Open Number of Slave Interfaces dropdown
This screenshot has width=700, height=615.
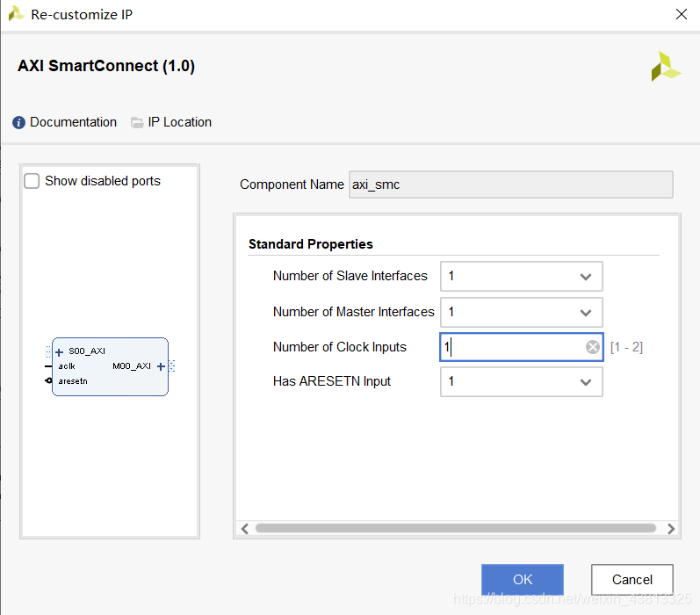coord(522,277)
